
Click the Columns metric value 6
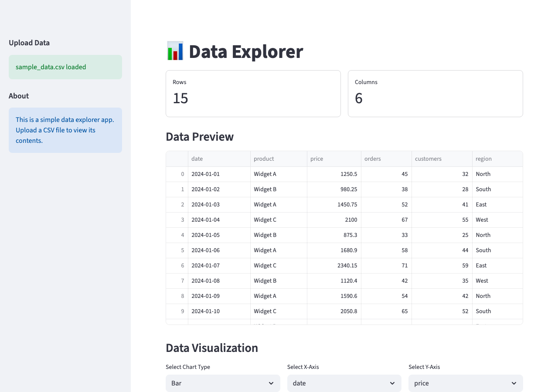pos(359,98)
